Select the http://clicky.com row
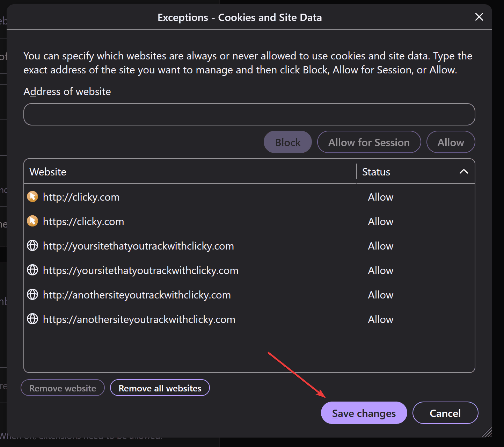 (x=249, y=197)
